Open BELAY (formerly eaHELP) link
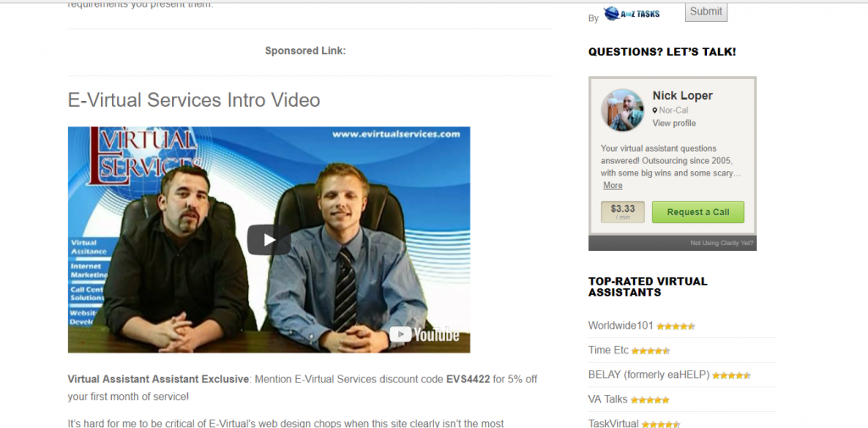This screenshot has width=868, height=428. coord(648,375)
